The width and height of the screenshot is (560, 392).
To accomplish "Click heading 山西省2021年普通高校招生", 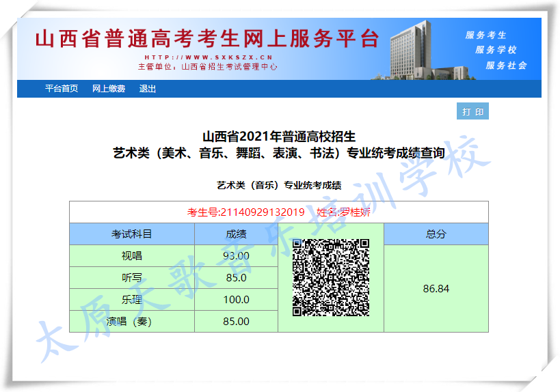I will click(279, 137).
